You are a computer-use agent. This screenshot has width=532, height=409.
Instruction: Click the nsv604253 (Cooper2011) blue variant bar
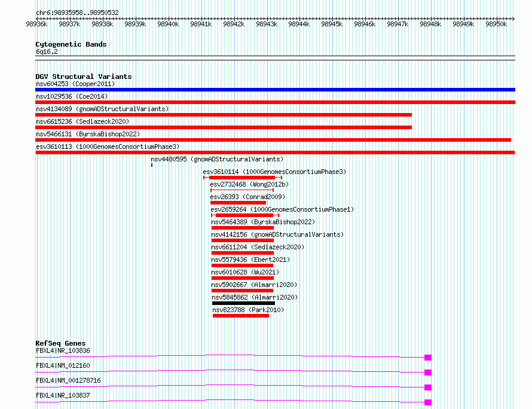point(275,90)
